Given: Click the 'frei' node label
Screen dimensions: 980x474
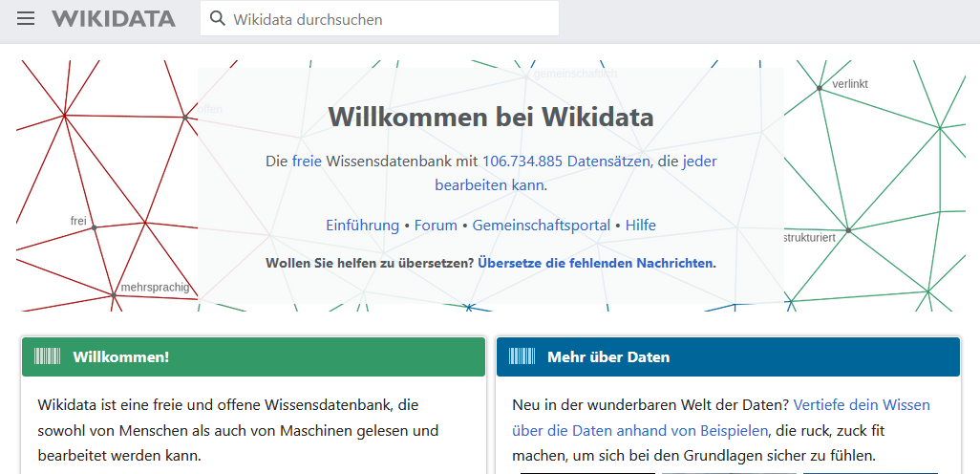Looking at the screenshot, I should coord(78,221).
